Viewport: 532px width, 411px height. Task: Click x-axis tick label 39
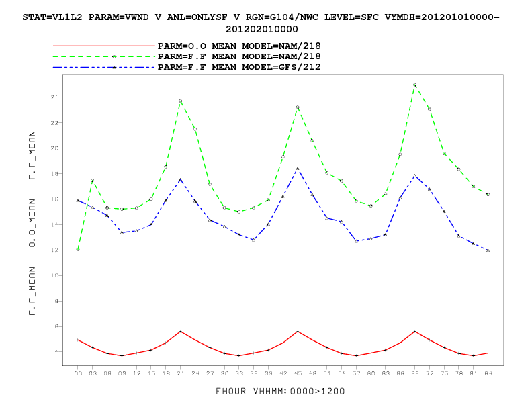[x=269, y=373]
